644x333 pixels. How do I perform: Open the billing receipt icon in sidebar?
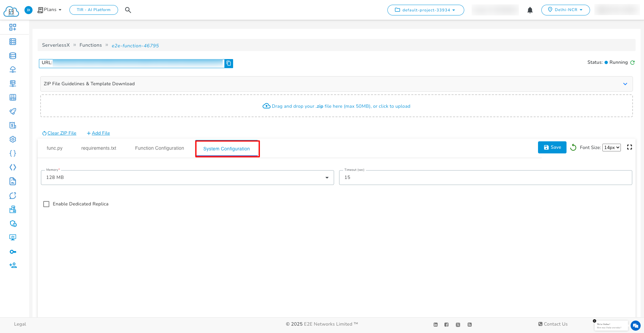(13, 125)
